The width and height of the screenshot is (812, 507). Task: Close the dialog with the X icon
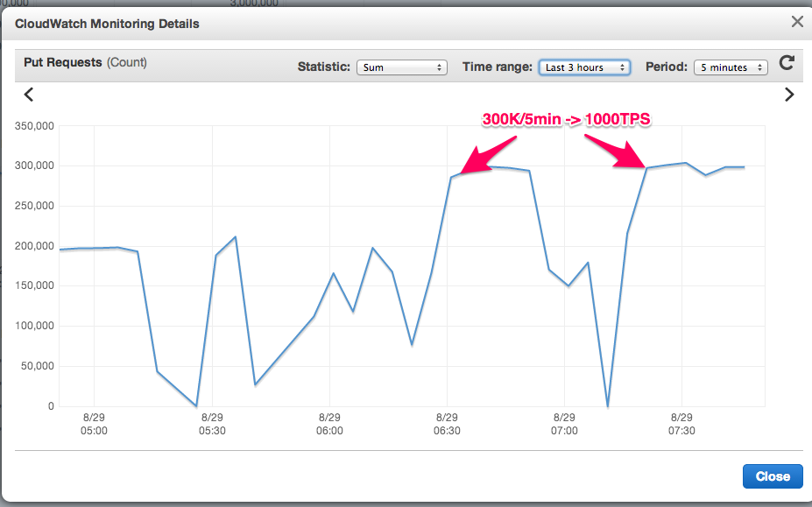coord(797,22)
